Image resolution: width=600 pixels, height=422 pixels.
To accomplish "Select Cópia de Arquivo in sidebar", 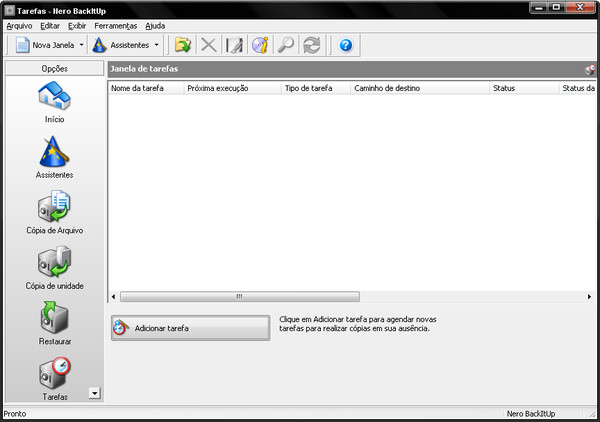I will (x=54, y=213).
